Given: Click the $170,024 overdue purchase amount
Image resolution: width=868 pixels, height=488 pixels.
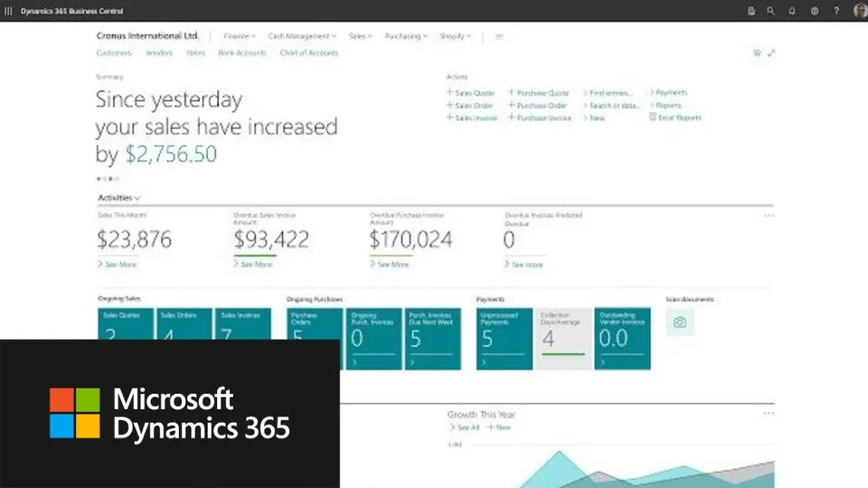Looking at the screenshot, I should tap(410, 239).
